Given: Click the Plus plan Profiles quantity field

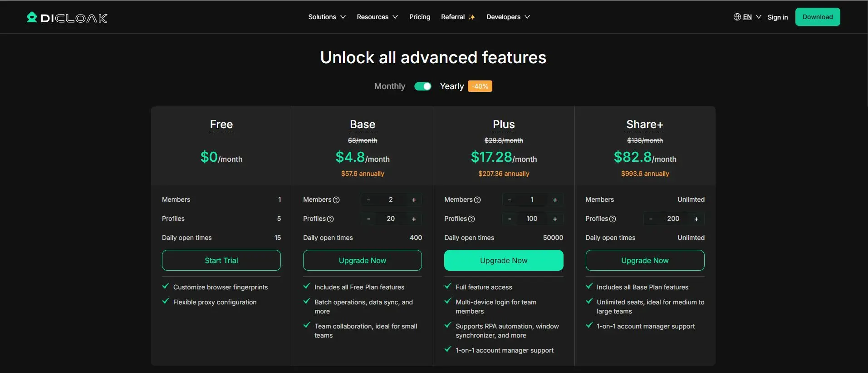Looking at the screenshot, I should coord(532,219).
